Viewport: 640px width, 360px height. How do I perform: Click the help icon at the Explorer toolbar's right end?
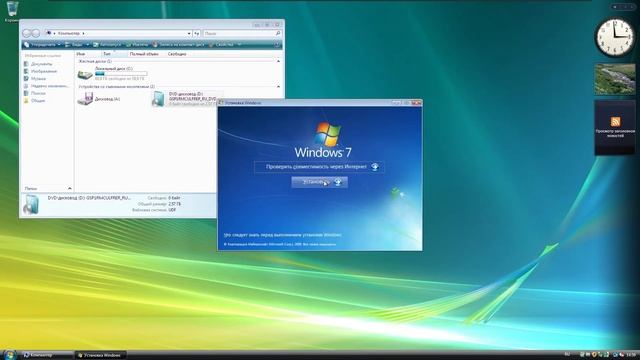[x=278, y=44]
